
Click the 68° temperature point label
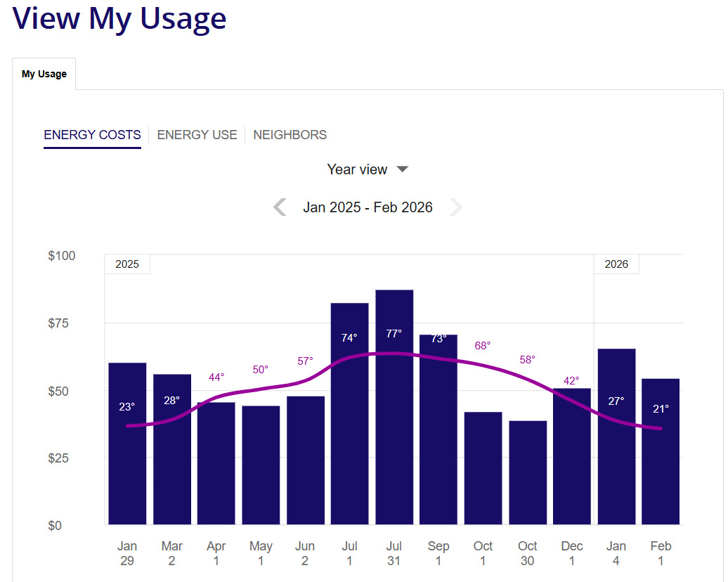click(483, 346)
